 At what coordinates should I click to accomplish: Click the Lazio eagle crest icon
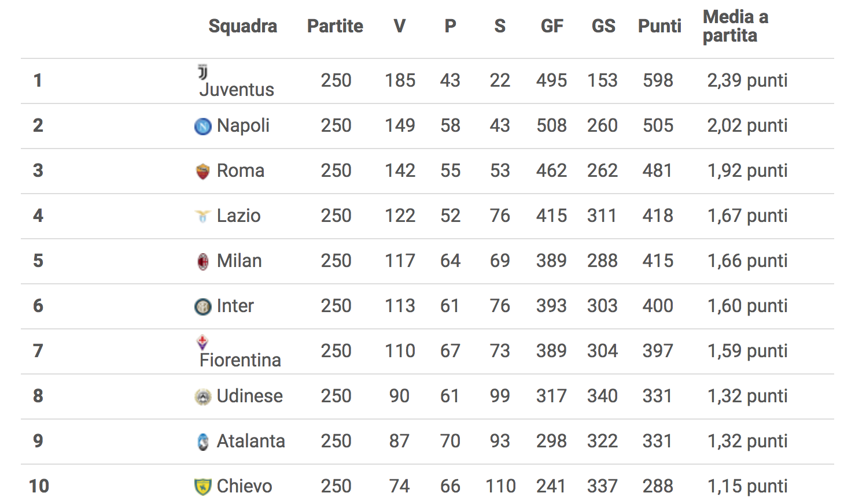[202, 216]
